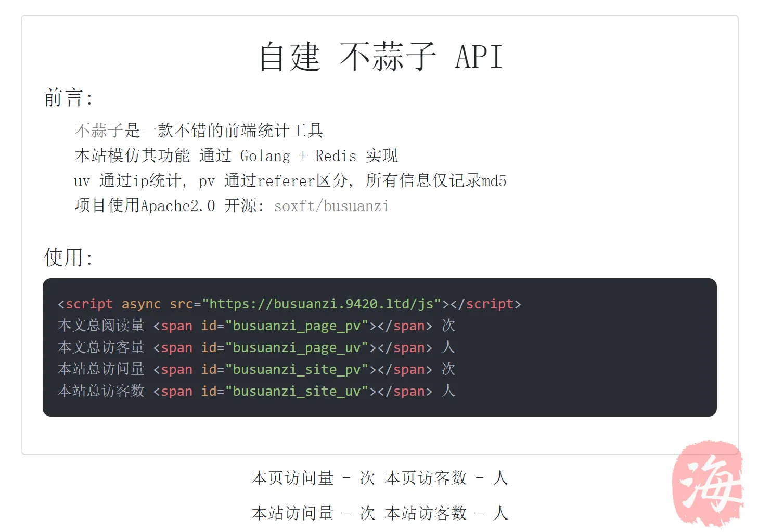Click the script tag line in code block
This screenshot has height=532, width=758.
point(289,304)
